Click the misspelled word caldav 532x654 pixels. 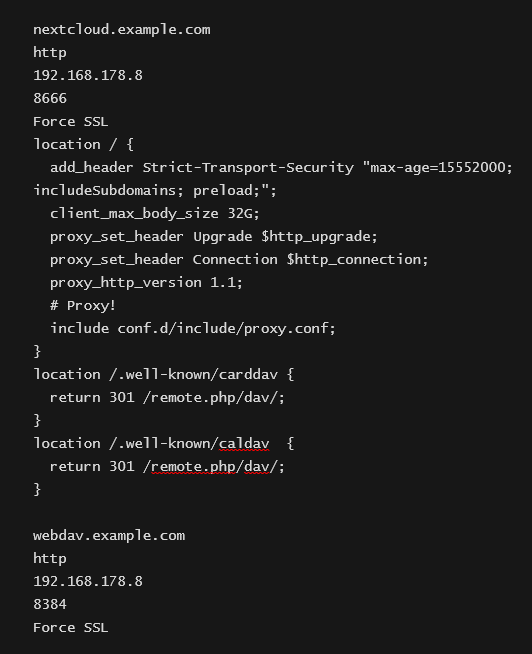(x=244, y=443)
